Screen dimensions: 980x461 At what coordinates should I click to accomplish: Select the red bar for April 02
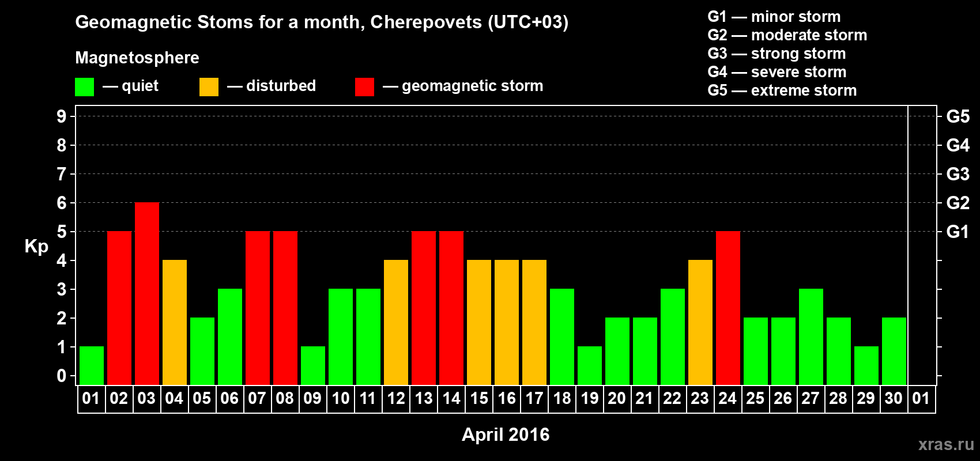pyautogui.click(x=119, y=308)
